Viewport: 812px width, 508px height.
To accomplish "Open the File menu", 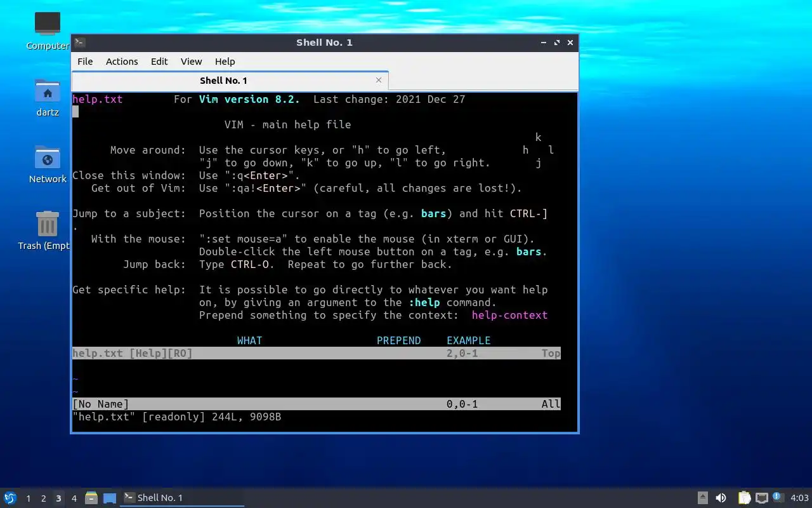I will (x=85, y=62).
